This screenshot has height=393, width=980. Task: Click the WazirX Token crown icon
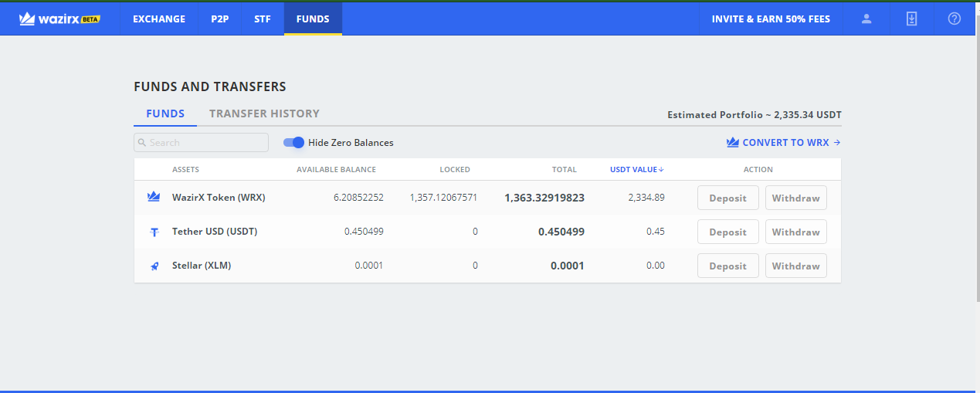154,197
